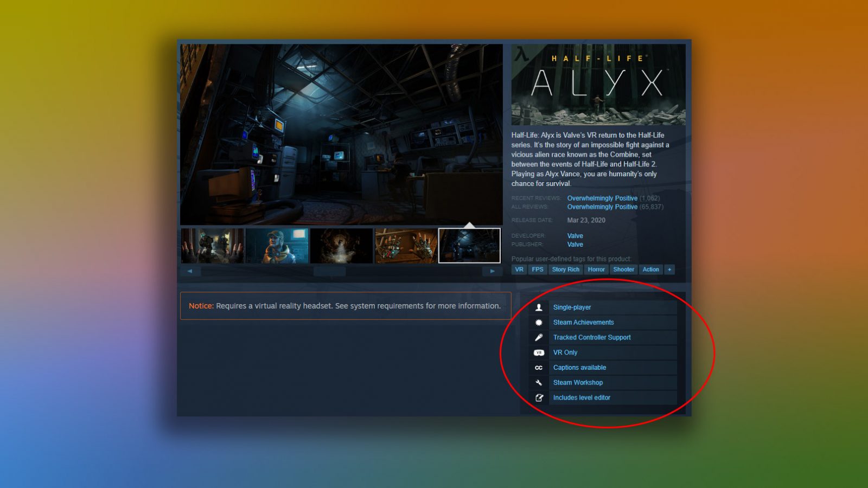Open recent reviews Overwhelmingly Positive link

click(x=602, y=198)
